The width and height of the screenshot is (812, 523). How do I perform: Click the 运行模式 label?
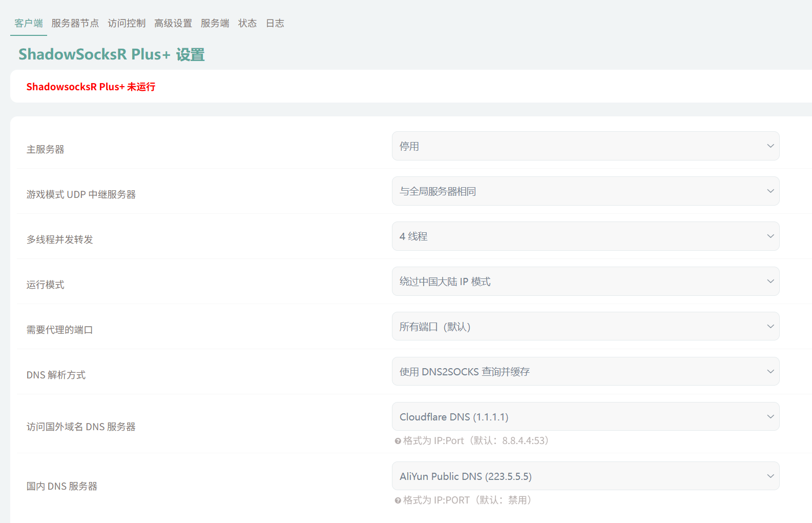46,285
